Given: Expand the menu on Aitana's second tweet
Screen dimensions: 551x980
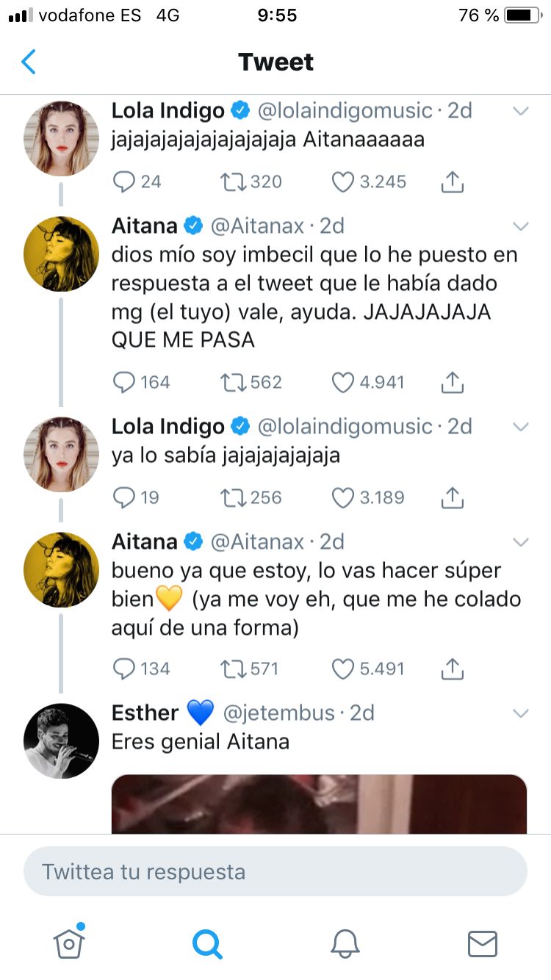Looking at the screenshot, I should [x=521, y=542].
